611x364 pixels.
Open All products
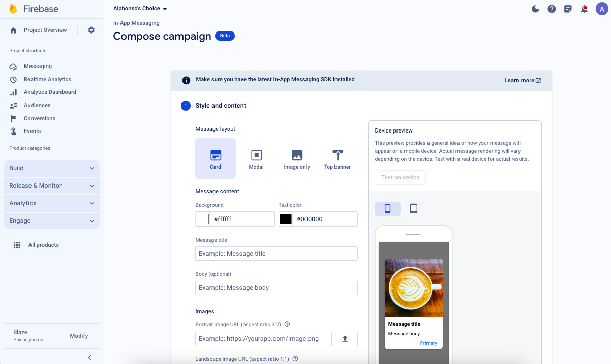click(43, 245)
